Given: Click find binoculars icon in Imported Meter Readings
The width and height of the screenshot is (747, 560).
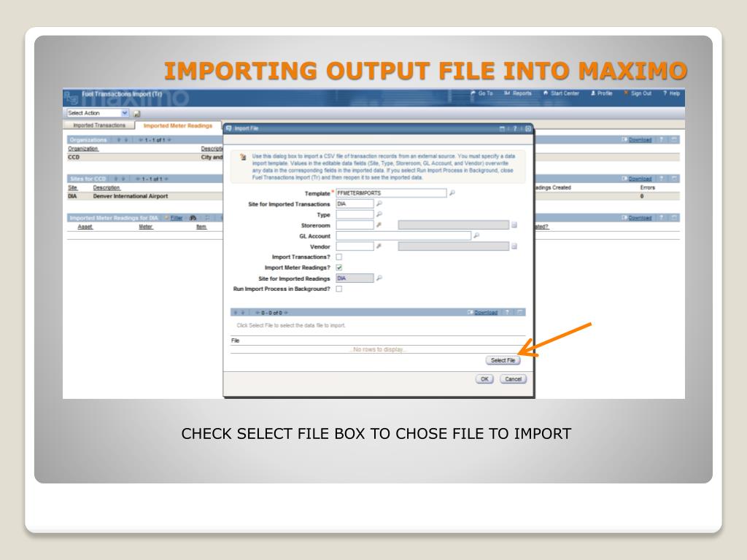Looking at the screenshot, I should 193,217.
